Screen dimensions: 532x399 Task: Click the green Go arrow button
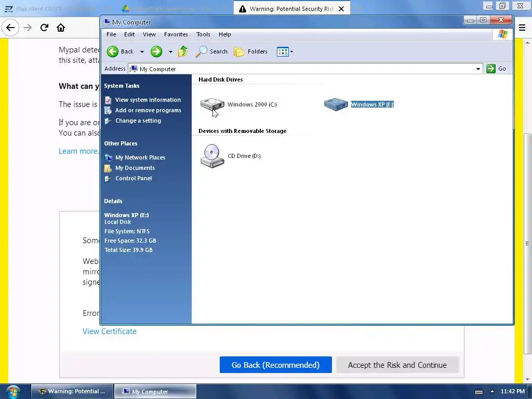click(491, 69)
